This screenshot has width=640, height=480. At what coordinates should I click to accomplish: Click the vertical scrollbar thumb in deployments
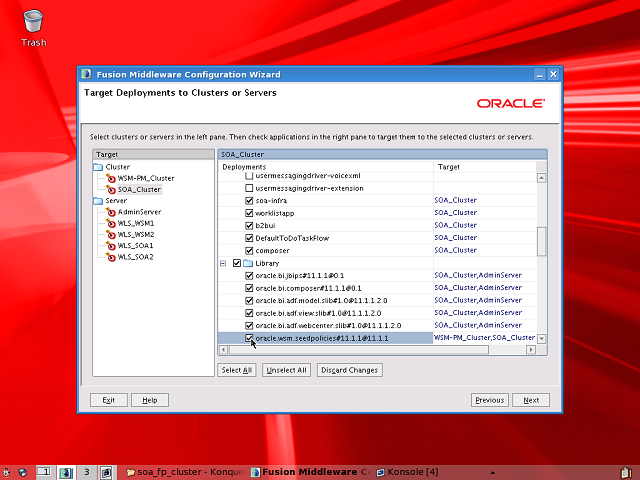[x=541, y=241]
